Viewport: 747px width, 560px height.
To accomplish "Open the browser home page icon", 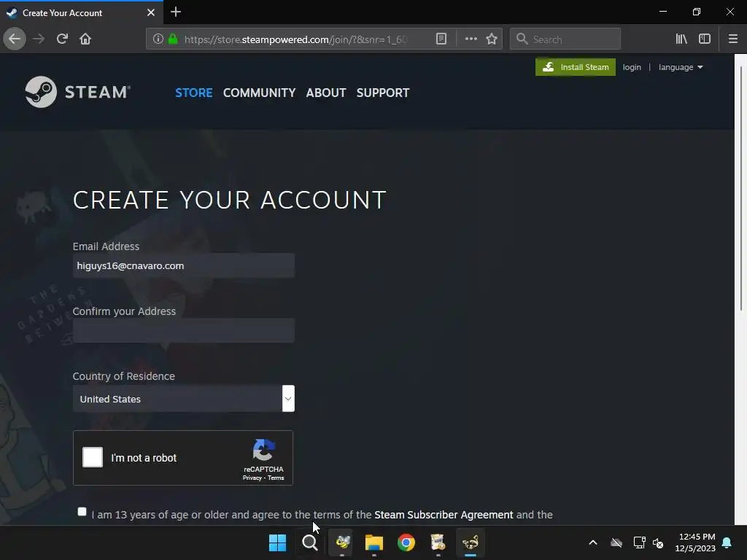I will tap(85, 39).
